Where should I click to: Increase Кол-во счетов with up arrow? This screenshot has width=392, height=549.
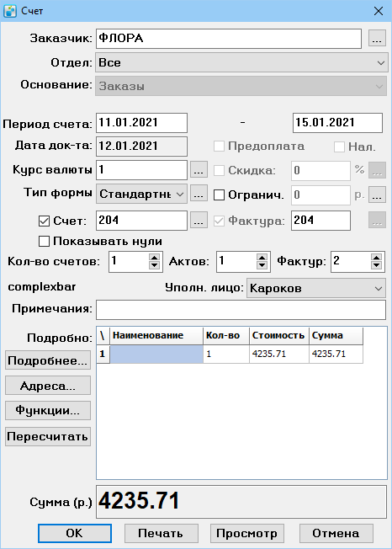(x=154, y=258)
